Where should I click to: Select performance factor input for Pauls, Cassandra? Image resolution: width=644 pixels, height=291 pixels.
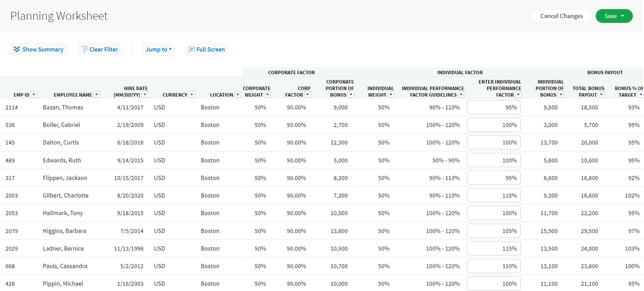[x=494, y=266]
